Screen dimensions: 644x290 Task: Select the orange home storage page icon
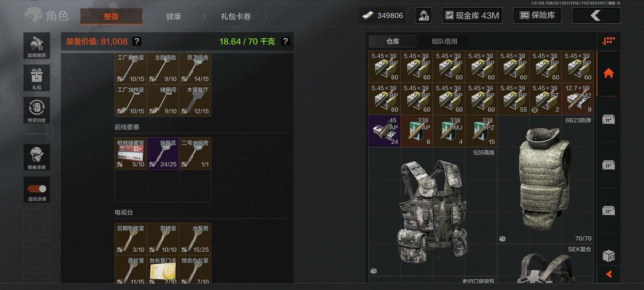[x=608, y=73]
